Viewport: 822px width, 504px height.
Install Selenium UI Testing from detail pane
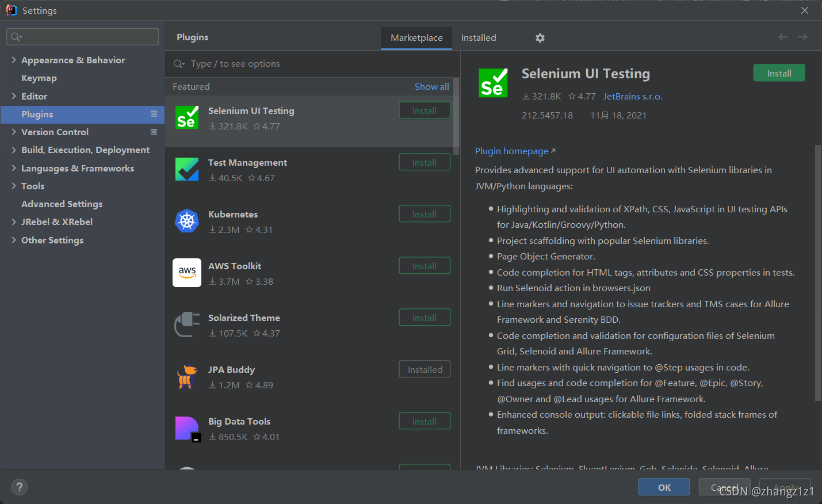coord(779,73)
